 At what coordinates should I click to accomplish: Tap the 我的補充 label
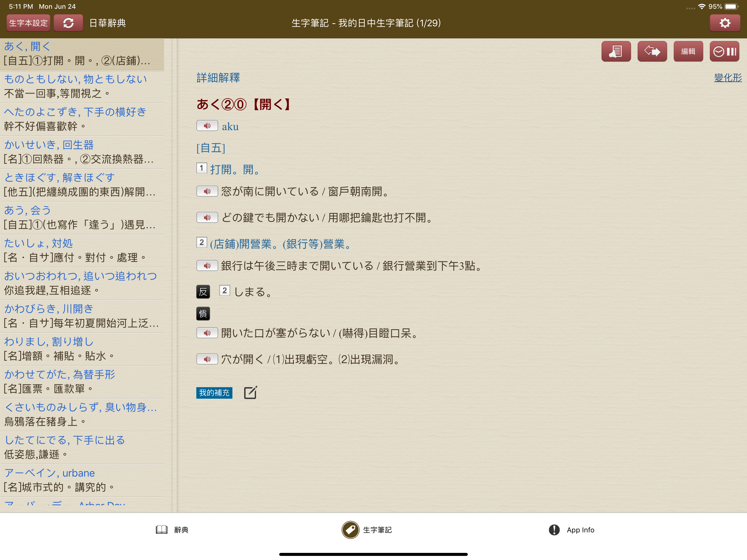(214, 393)
